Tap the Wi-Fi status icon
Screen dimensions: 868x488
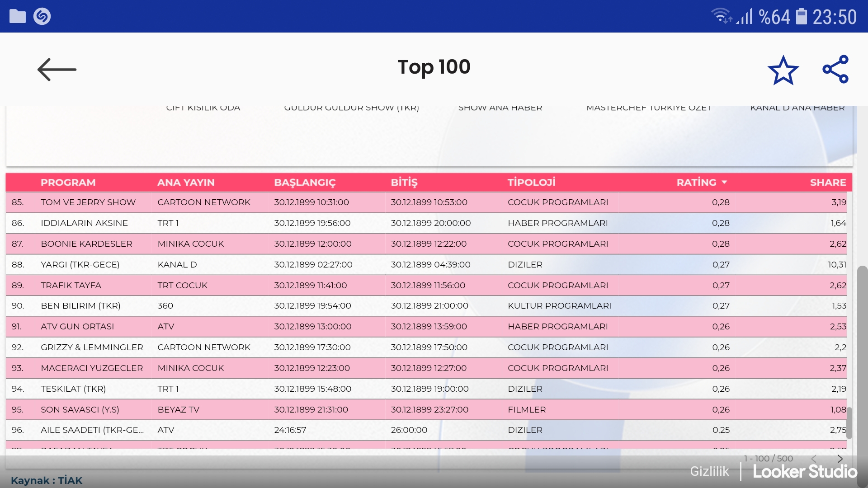[721, 16]
